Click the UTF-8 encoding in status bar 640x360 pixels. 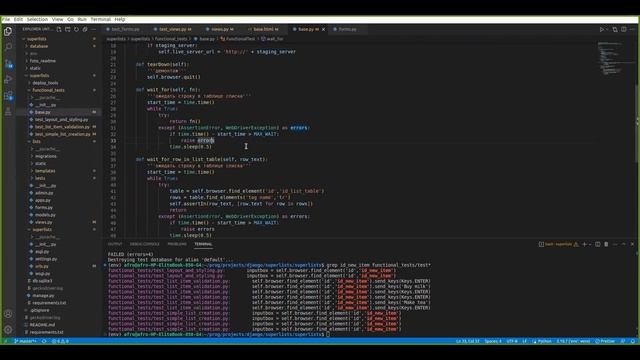[512, 341]
